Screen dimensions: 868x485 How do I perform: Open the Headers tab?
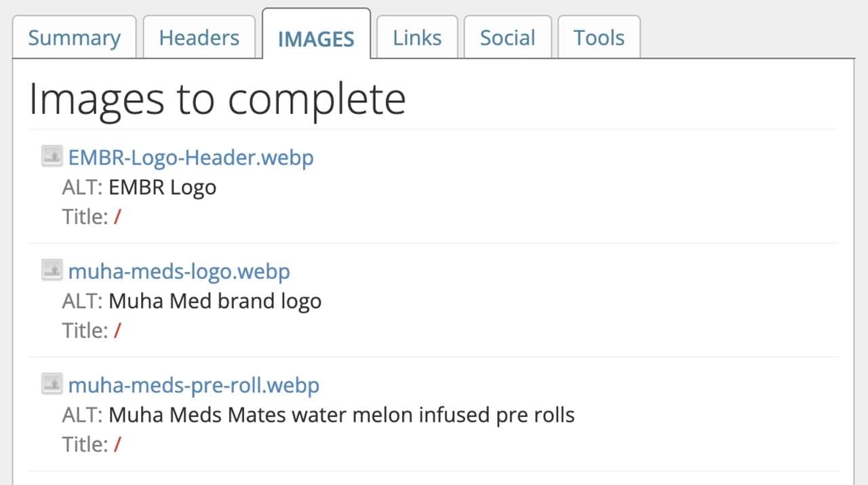(199, 38)
